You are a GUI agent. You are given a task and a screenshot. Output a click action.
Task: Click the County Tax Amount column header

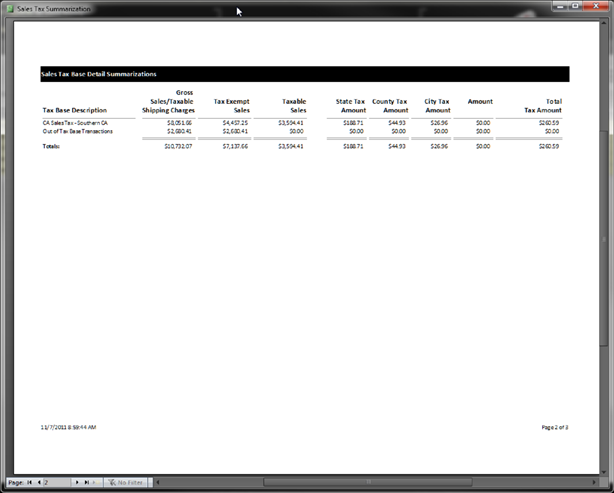pyautogui.click(x=390, y=106)
